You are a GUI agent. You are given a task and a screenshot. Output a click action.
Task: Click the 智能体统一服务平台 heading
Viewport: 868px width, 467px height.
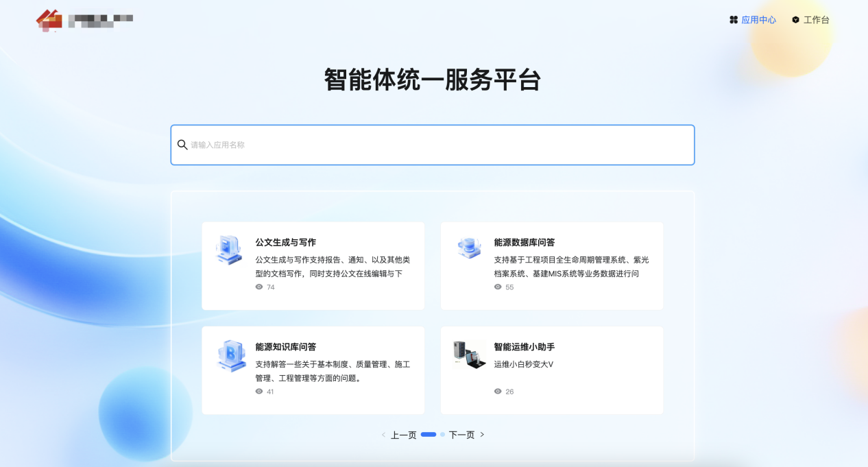point(433,80)
